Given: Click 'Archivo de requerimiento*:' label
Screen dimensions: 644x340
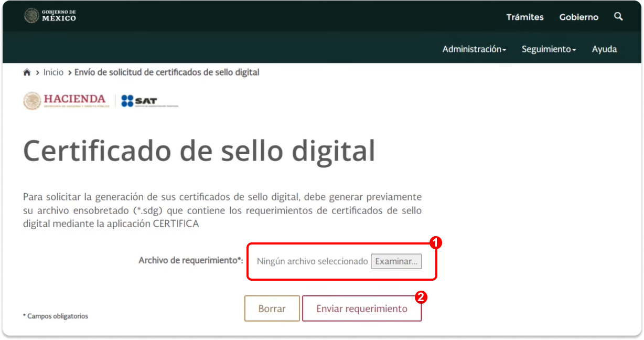Looking at the screenshot, I should coord(191,260).
